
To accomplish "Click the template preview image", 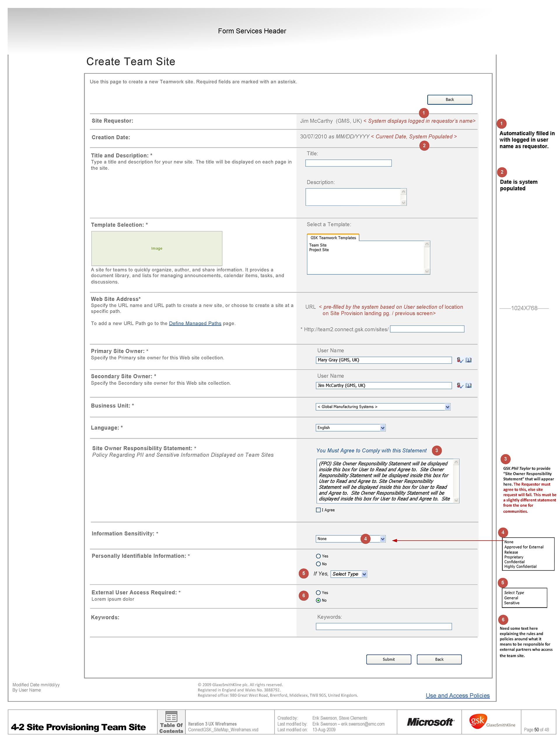I will tap(157, 248).
